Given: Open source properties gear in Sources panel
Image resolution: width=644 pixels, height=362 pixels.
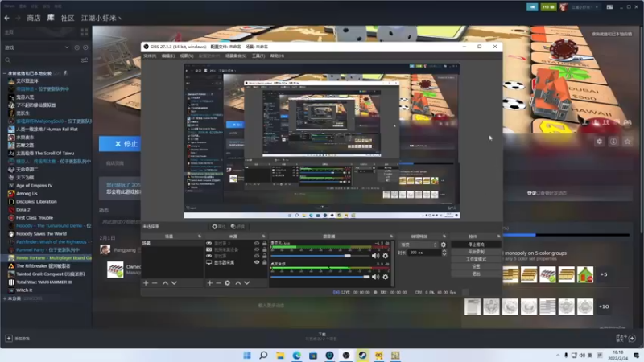Looking at the screenshot, I should [x=228, y=283].
